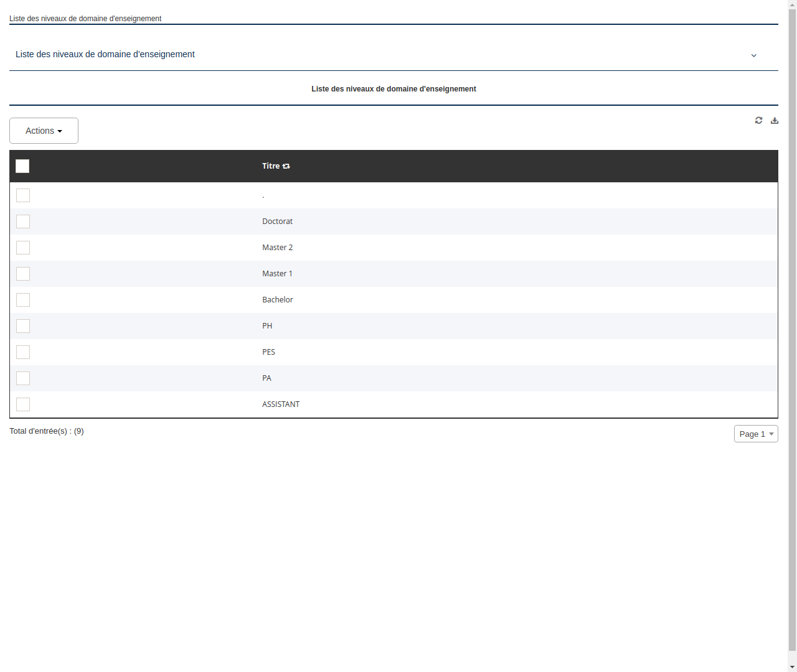Click the centered table title heading
Image resolution: width=797 pixels, height=672 pixels.
[x=394, y=89]
